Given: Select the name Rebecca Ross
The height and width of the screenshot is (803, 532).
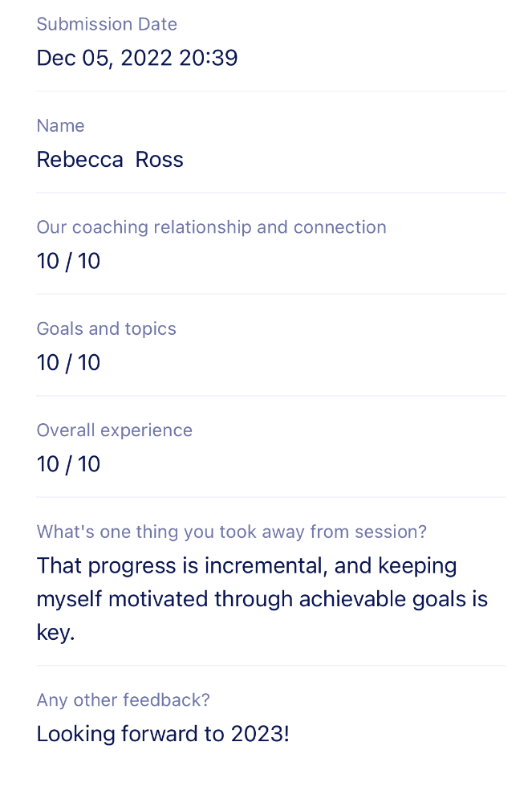Looking at the screenshot, I should pos(110,159).
